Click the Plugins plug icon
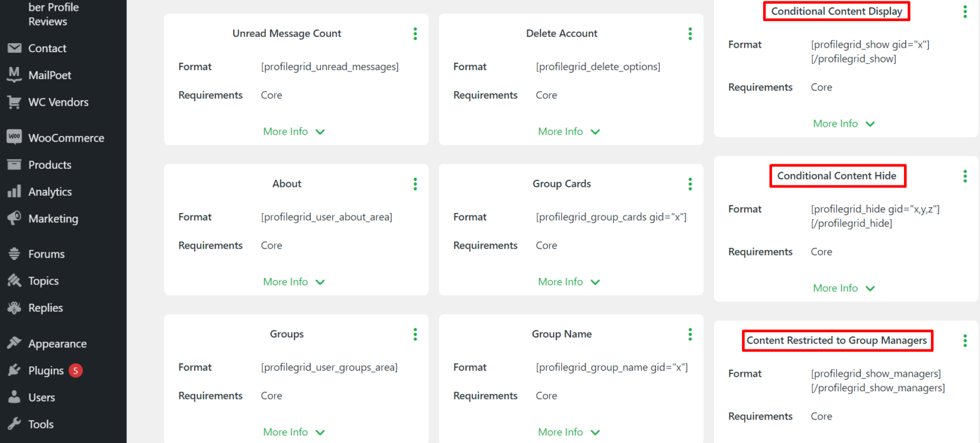This screenshot has height=443, width=980. click(14, 370)
